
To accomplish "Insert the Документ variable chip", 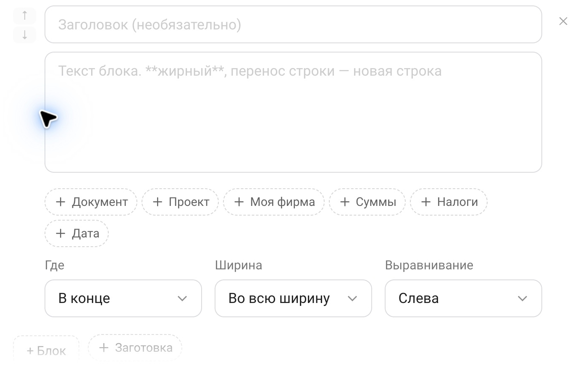I will point(91,202).
